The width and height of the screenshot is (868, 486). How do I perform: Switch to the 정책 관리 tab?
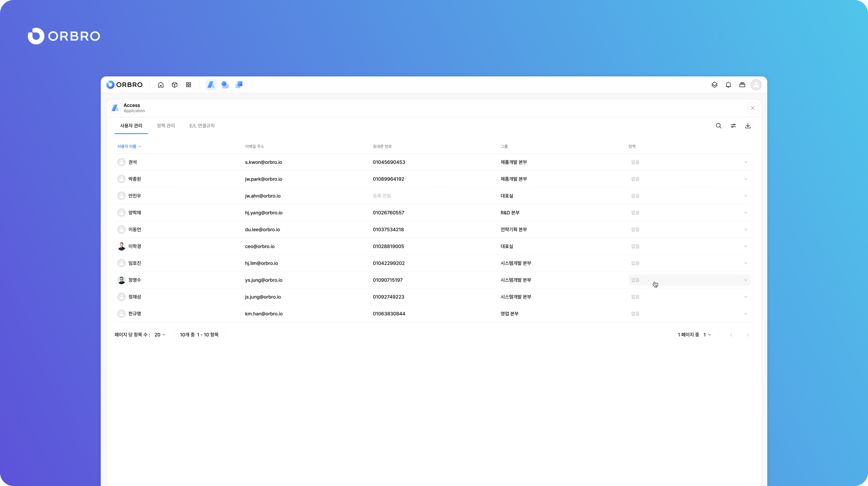(x=166, y=126)
